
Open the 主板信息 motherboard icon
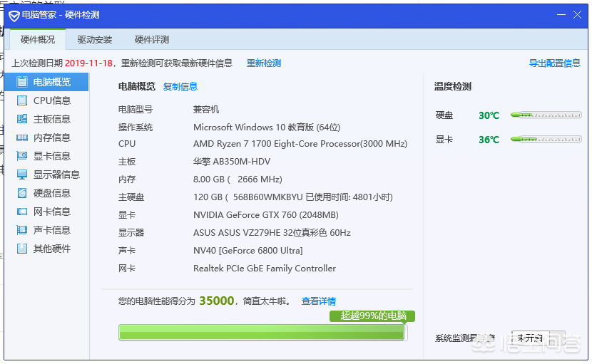(22, 119)
